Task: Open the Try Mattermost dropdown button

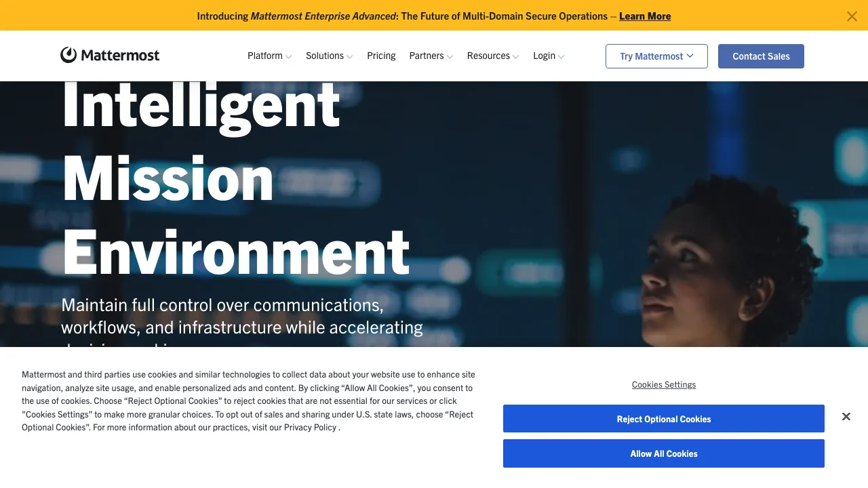Action: (x=656, y=56)
